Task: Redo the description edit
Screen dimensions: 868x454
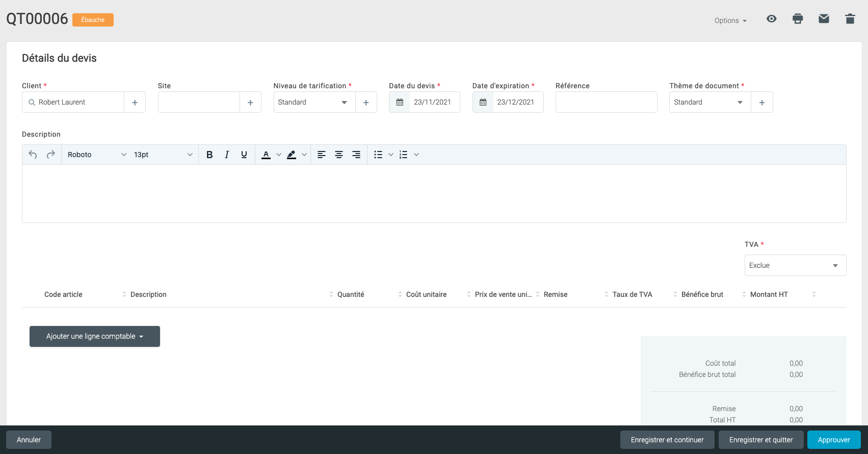Action: pyautogui.click(x=50, y=155)
